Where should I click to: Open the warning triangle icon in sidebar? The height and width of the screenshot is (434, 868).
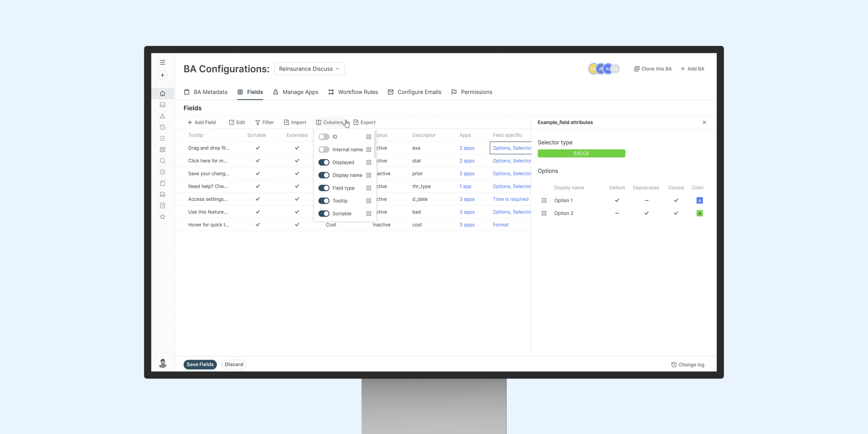162,116
